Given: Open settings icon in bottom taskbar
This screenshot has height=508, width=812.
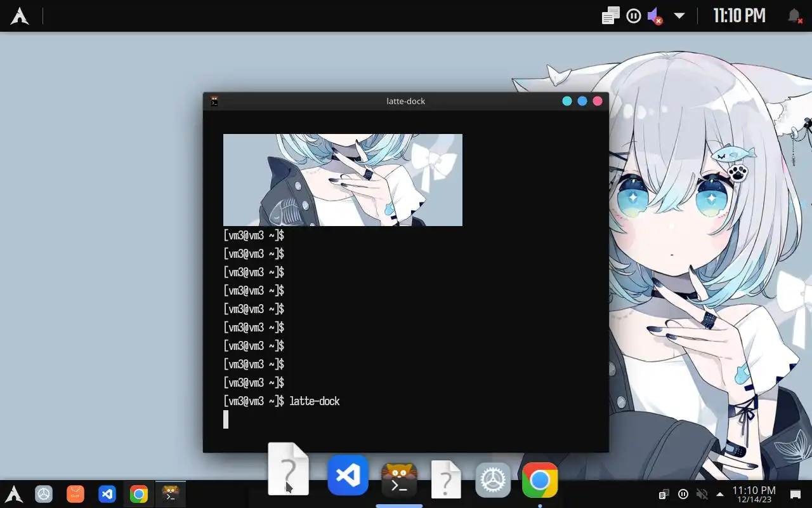Looking at the screenshot, I should tap(44, 494).
